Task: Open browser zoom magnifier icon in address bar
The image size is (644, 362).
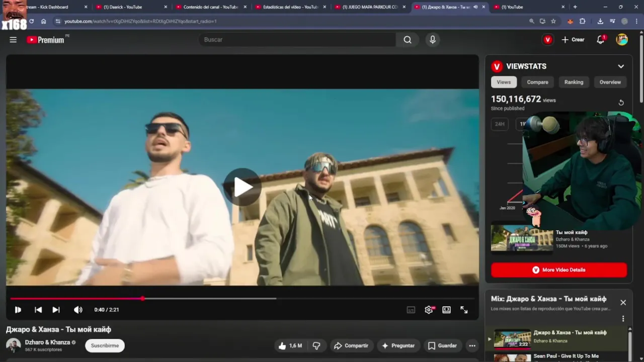Action: point(532,21)
